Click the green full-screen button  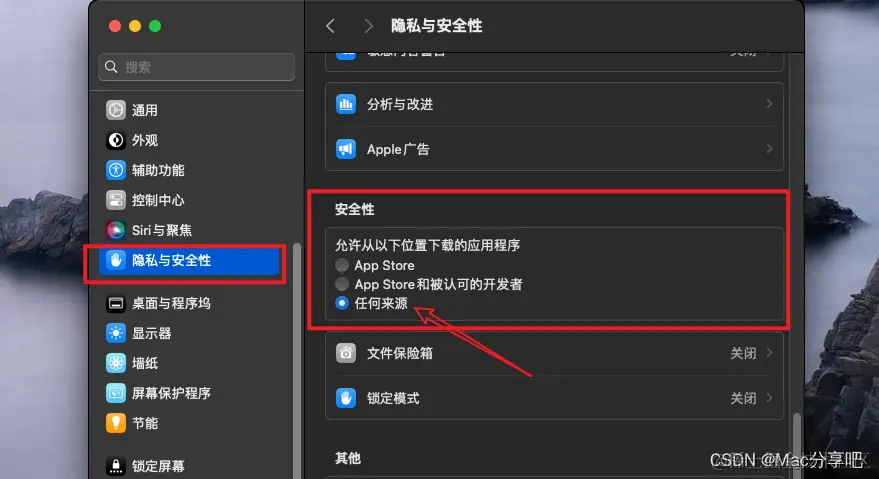(155, 26)
